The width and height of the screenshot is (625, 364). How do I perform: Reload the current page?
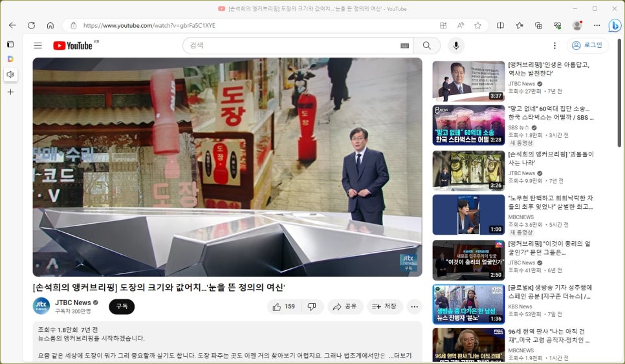(x=32, y=25)
